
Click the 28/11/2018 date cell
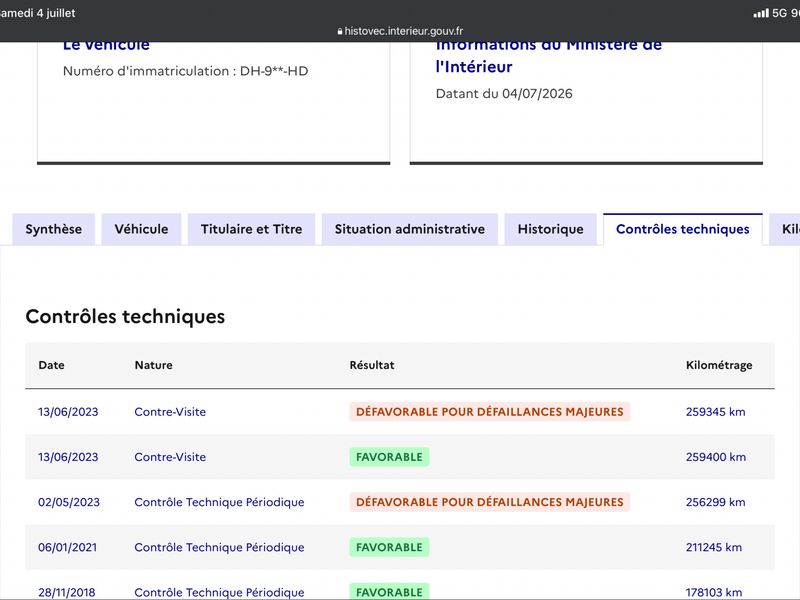pyautogui.click(x=66, y=592)
